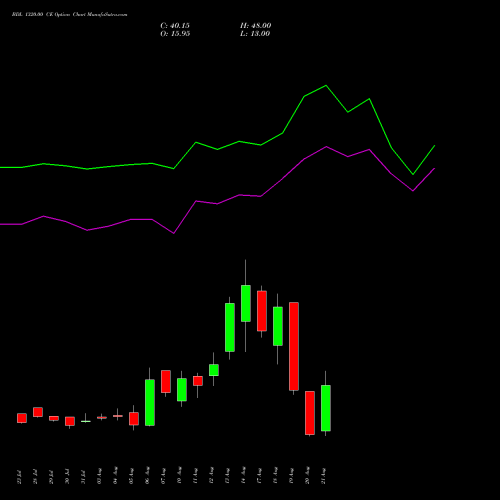Viewport: 500px width, 500px height.
Task: Click the peak of the purple line
Action: tap(326, 147)
